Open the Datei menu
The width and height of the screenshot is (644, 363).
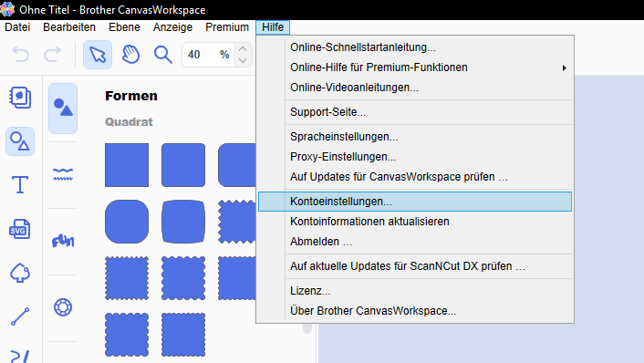click(17, 27)
